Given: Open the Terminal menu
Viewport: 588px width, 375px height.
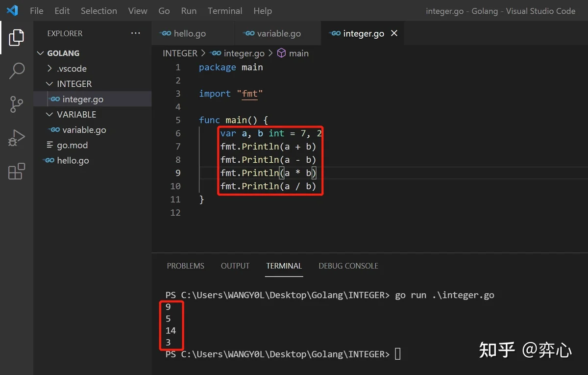Looking at the screenshot, I should (x=225, y=11).
